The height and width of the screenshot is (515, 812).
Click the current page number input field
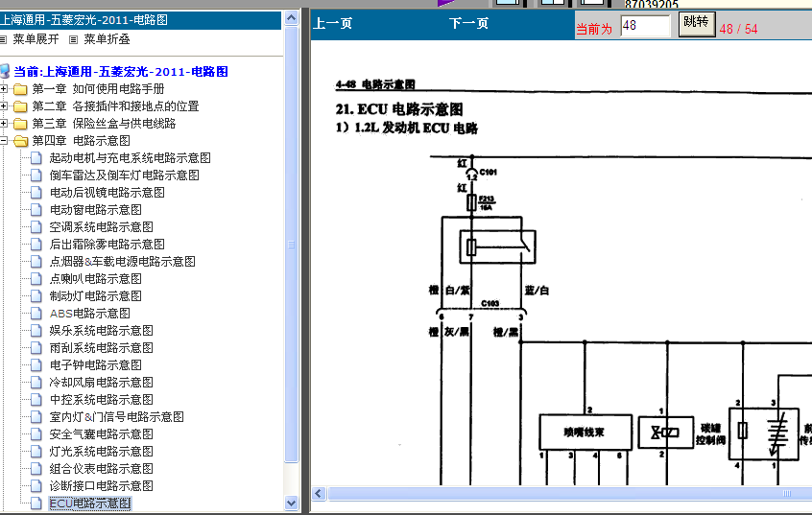645,25
